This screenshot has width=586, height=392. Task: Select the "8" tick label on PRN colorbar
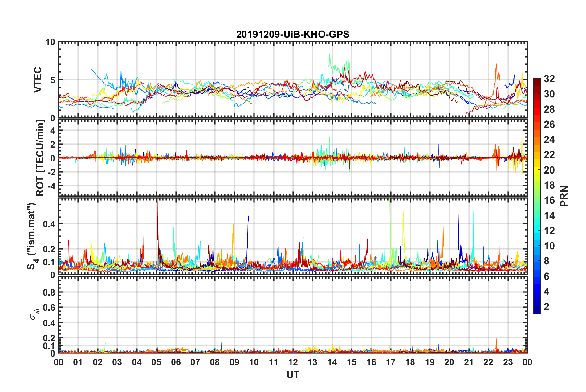coord(547,261)
